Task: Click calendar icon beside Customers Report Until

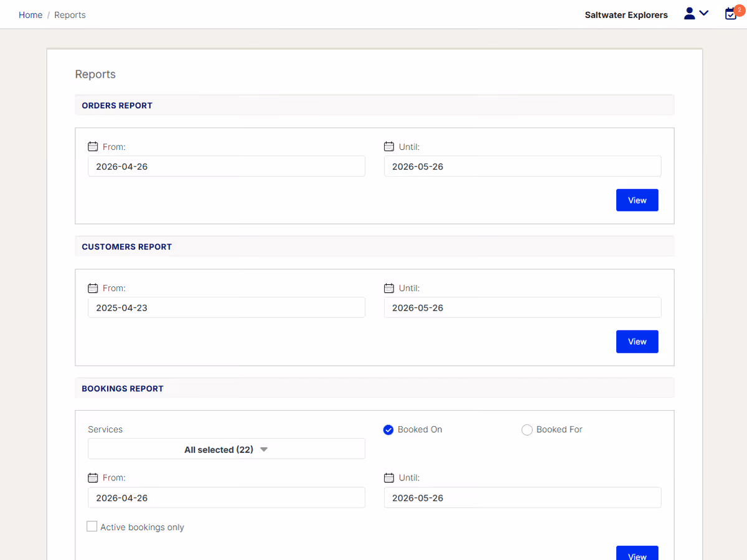Action: [389, 288]
